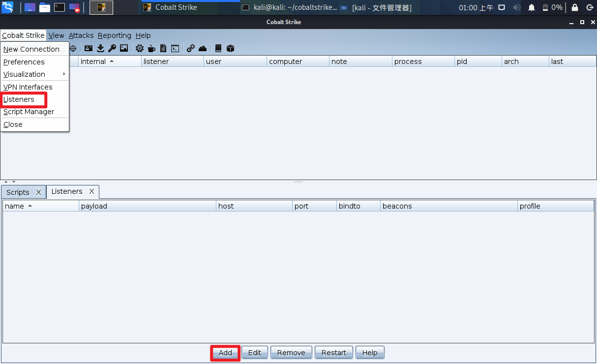
Task: Open the Help menu in menu bar
Action: pyautogui.click(x=143, y=35)
